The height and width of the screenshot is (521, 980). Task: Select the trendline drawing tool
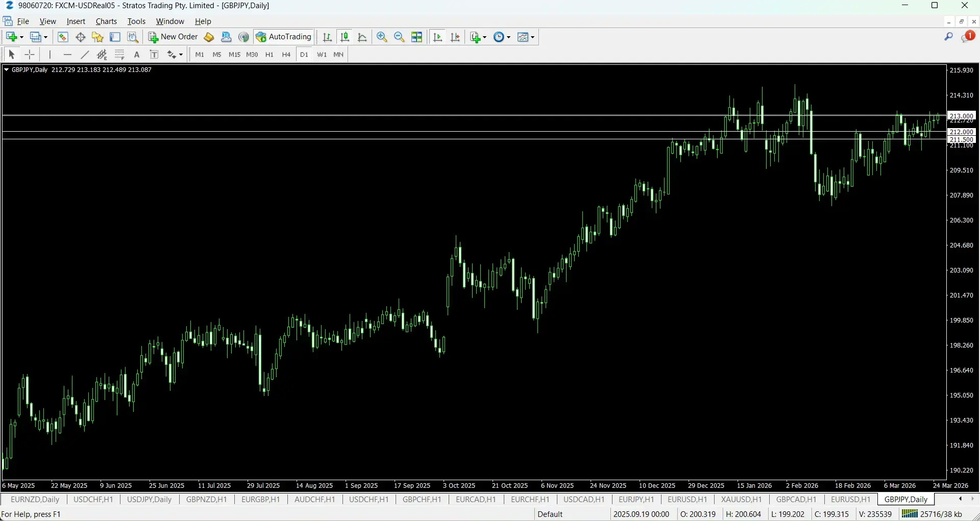tap(85, 54)
